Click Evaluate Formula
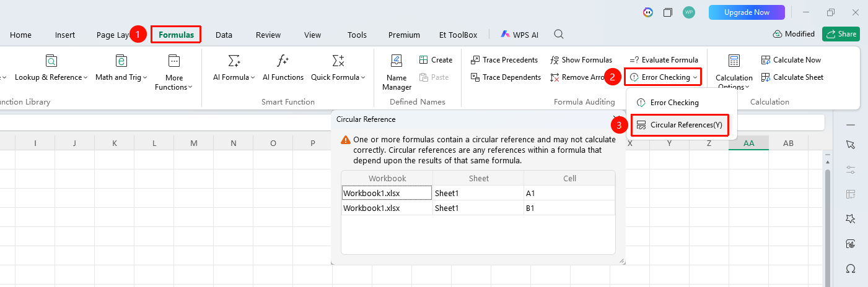 pos(664,60)
